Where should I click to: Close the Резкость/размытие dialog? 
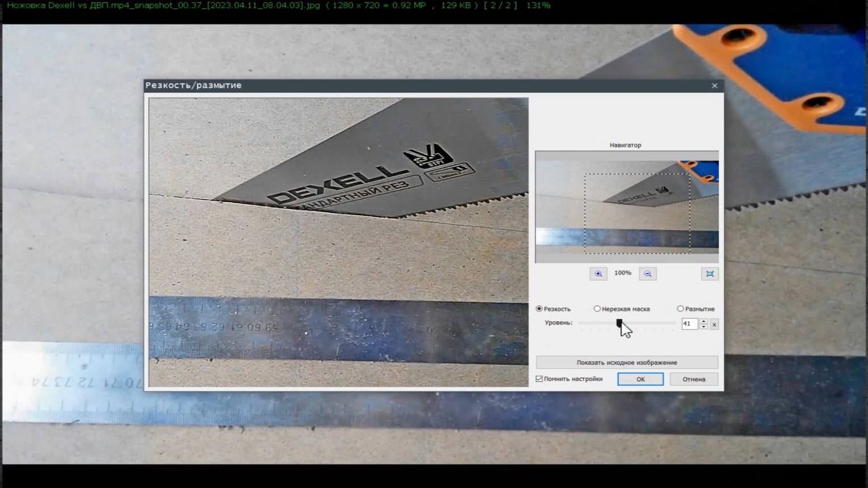(x=715, y=86)
